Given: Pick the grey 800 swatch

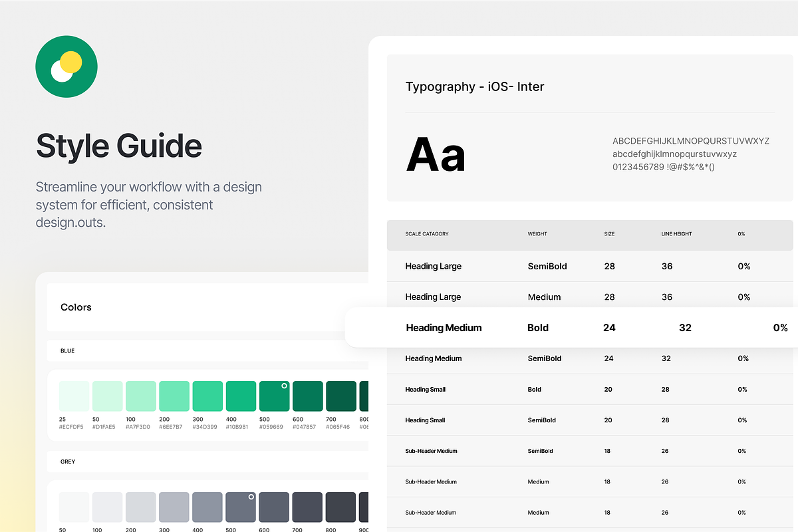Looking at the screenshot, I should (341, 507).
